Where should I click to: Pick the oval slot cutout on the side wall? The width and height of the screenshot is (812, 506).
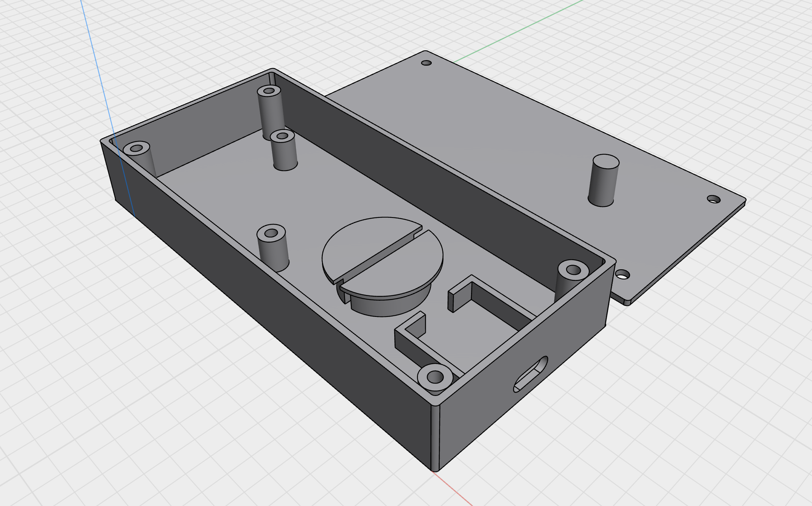(x=530, y=374)
